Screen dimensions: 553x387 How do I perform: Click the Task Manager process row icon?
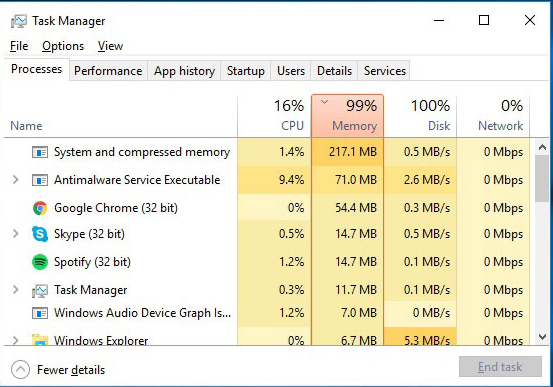tap(40, 290)
